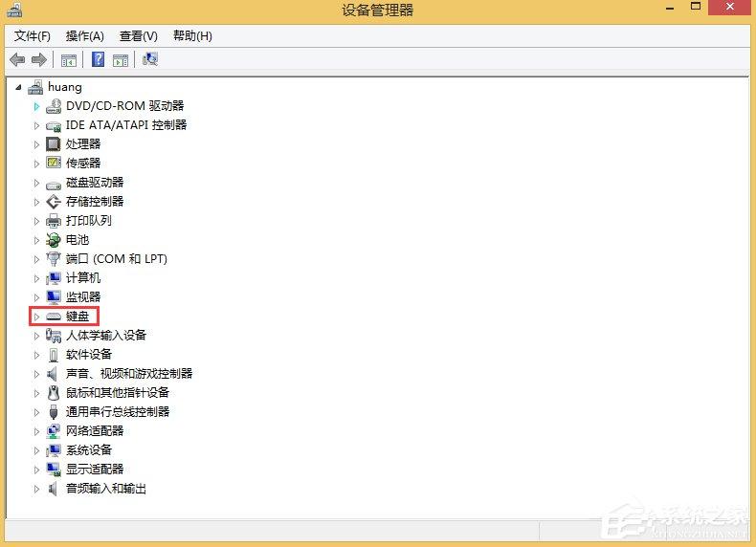Expand the DVD/CD-ROM 驱动器 node
756x547 pixels.
[36, 106]
